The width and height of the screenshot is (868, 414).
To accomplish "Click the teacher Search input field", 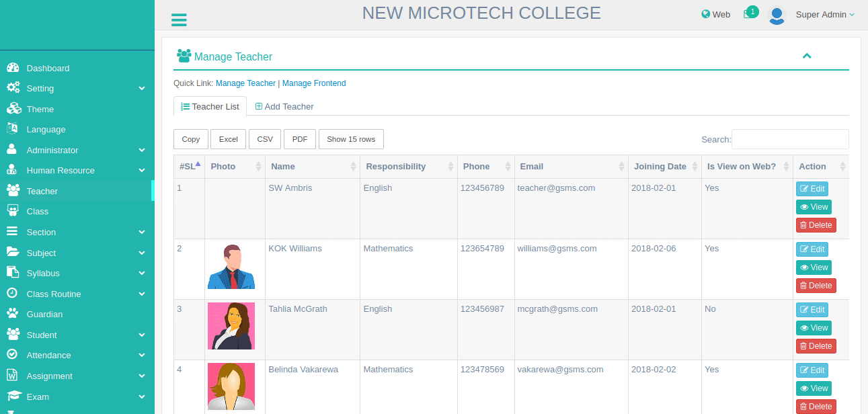I will [x=790, y=139].
